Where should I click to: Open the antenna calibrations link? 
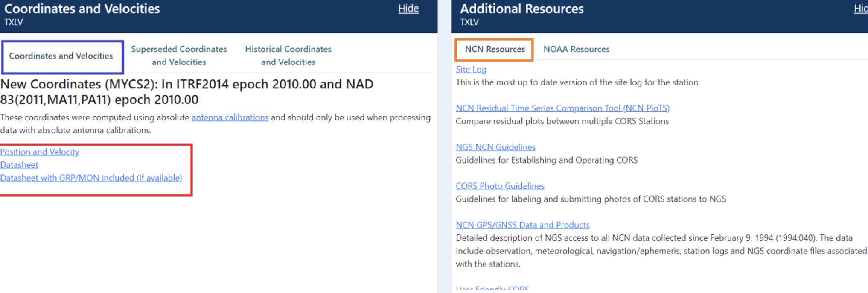(230, 117)
